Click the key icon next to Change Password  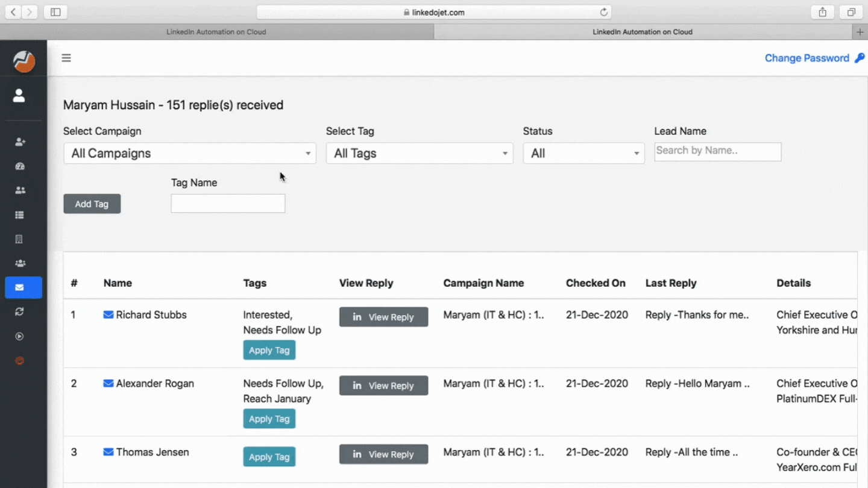[x=860, y=58]
